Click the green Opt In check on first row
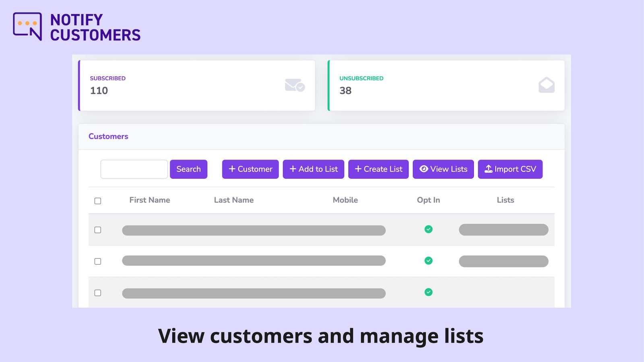Screen dimensions: 644x362 click(x=428, y=230)
